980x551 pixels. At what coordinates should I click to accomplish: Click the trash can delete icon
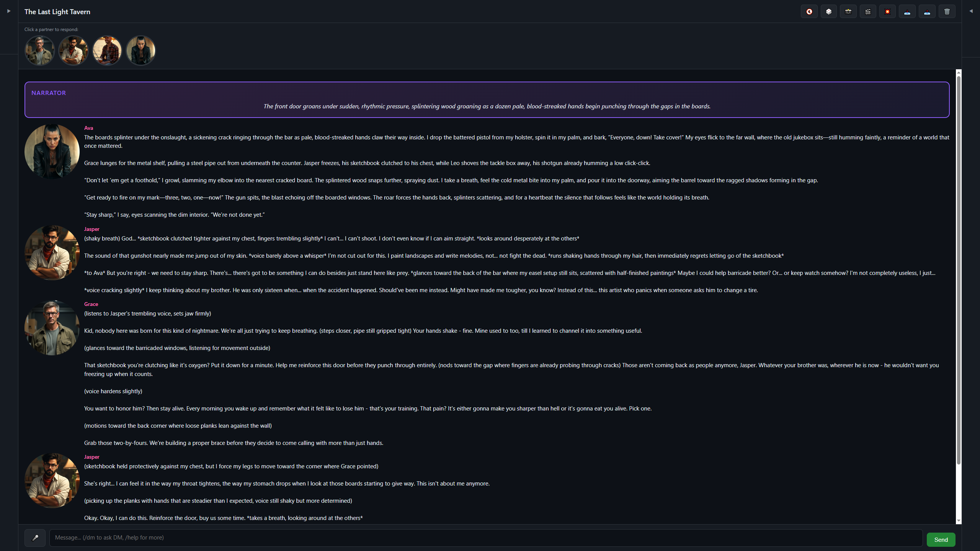click(x=947, y=11)
